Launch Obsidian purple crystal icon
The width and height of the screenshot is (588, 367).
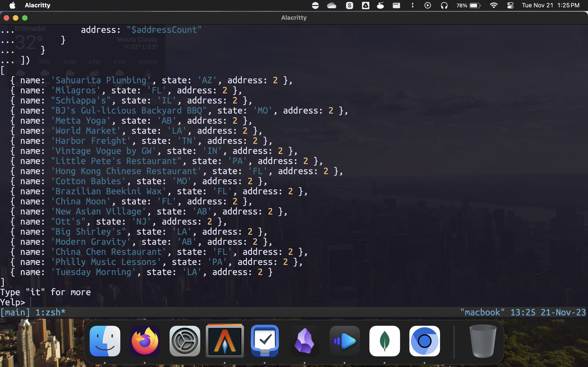(304, 341)
